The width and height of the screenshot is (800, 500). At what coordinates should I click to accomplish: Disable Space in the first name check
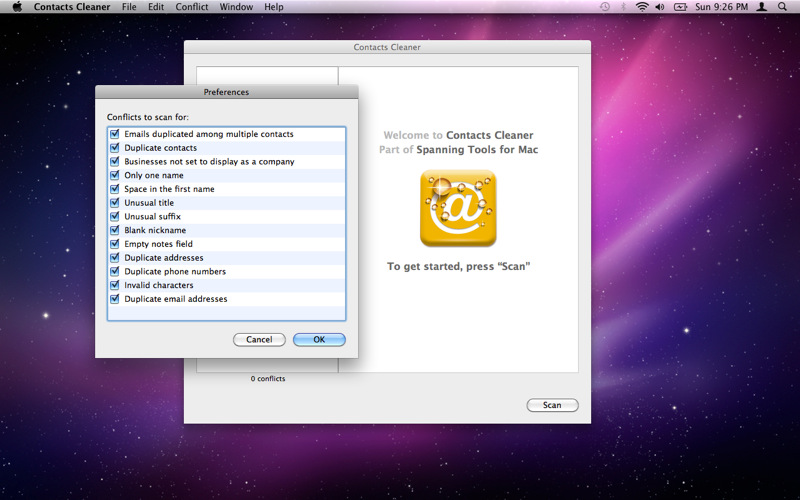114,189
